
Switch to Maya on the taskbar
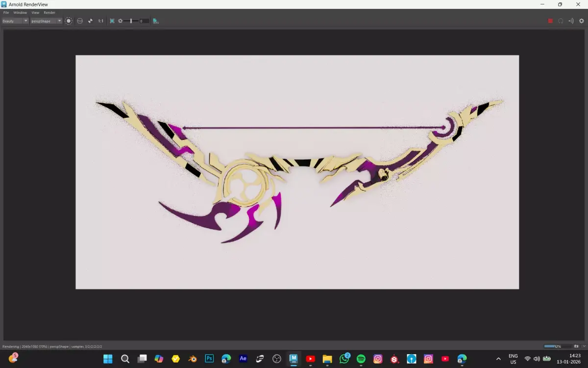[294, 359]
